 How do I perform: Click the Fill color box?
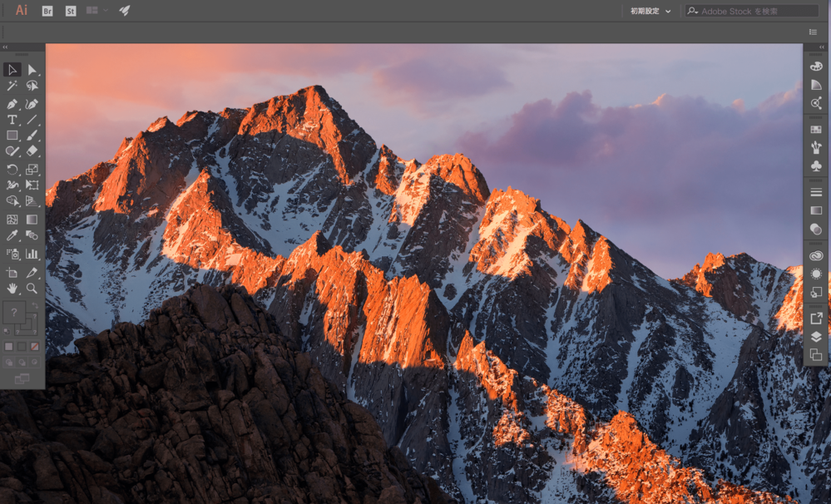point(14,312)
